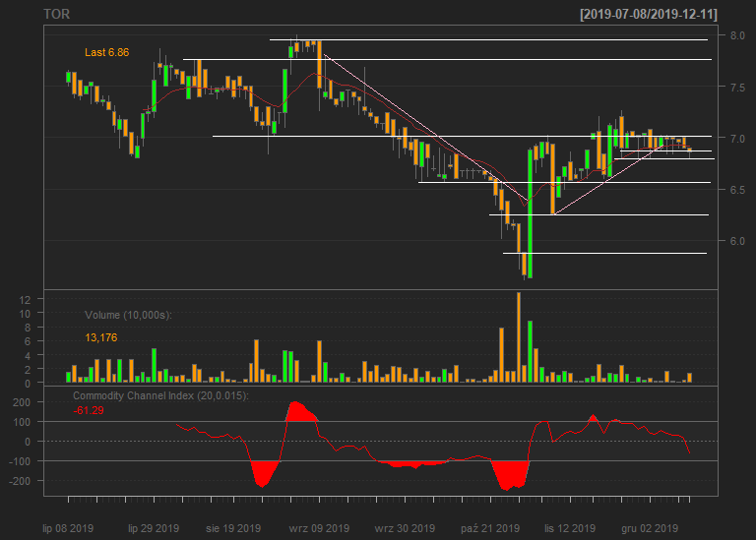Click the 'gru 02 2019' date label

coord(650,528)
